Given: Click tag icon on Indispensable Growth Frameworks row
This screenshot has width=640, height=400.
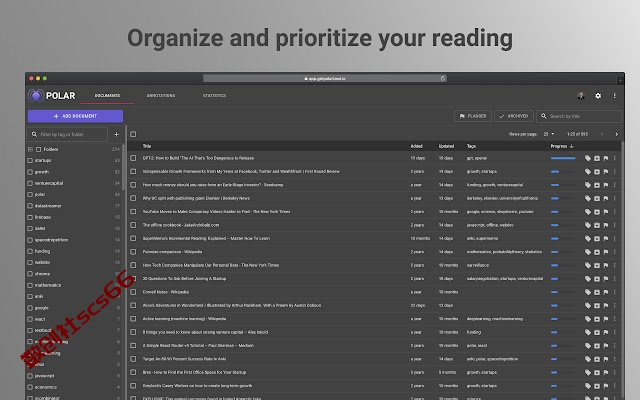Looking at the screenshot, I should (x=588, y=171).
